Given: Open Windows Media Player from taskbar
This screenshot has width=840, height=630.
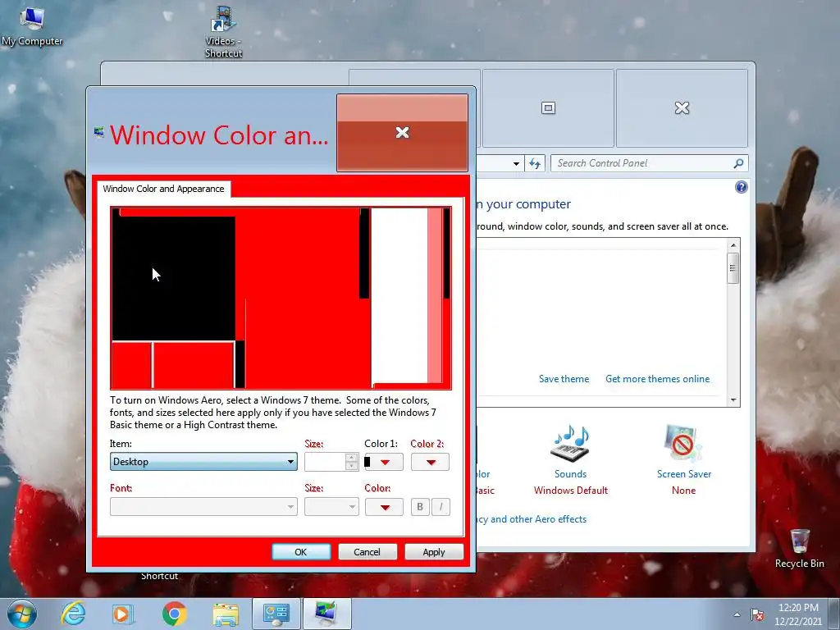Looking at the screenshot, I should tap(122, 614).
